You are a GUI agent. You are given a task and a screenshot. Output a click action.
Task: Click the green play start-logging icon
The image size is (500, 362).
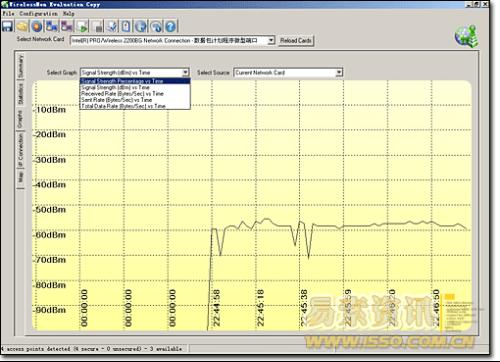coord(82,26)
